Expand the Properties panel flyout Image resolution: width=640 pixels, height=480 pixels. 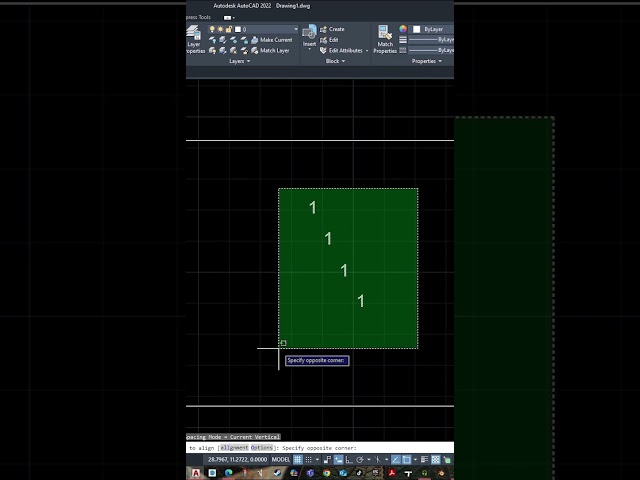[x=427, y=61]
